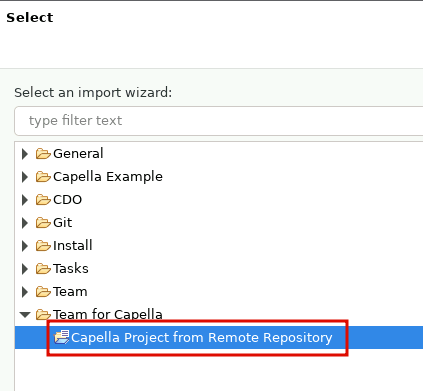423x391 pixels.
Task: Click the Team for Capella folder icon
Action: pyautogui.click(x=43, y=314)
